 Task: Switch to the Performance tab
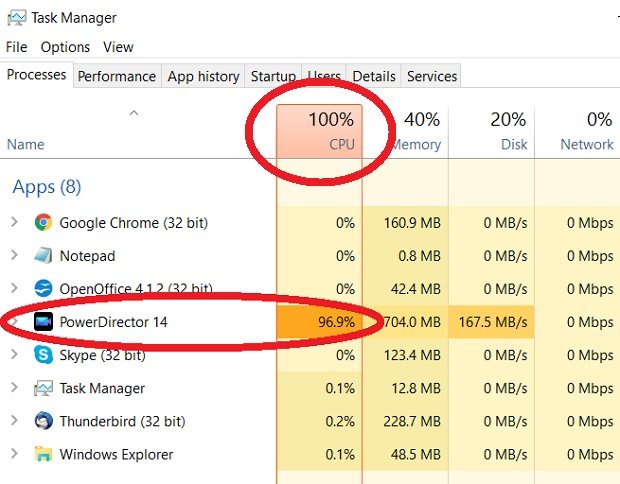117,76
